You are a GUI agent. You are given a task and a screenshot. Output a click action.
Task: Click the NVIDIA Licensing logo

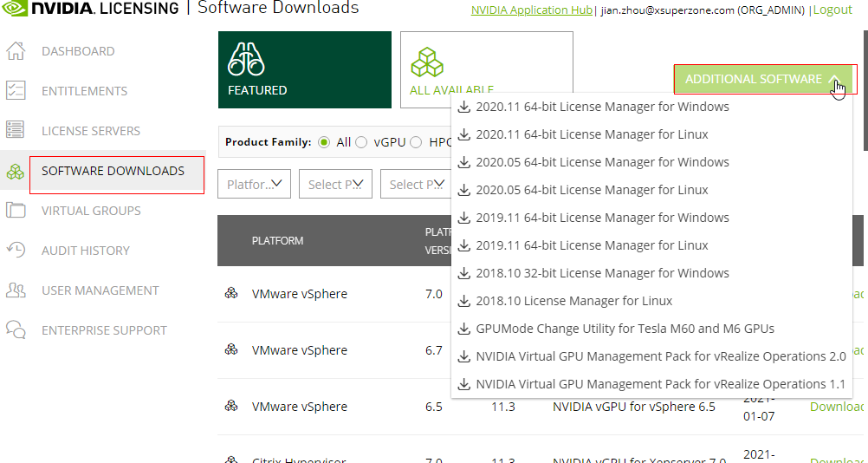point(90,8)
